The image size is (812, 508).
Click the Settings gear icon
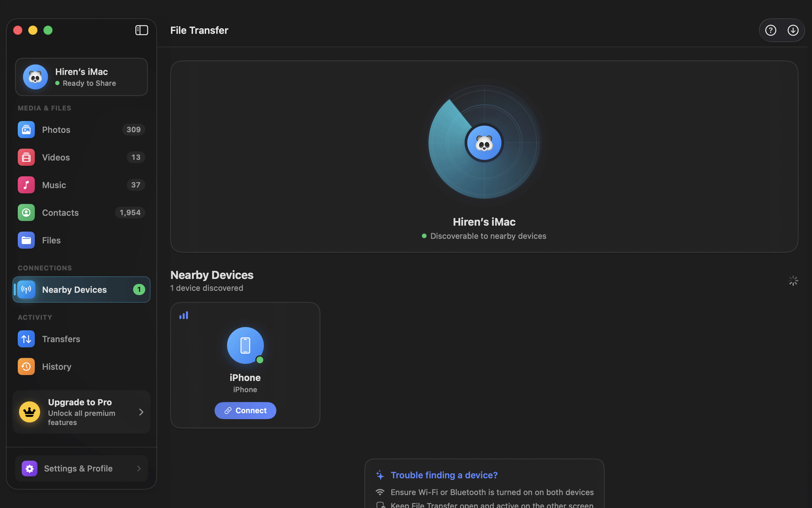(30, 468)
